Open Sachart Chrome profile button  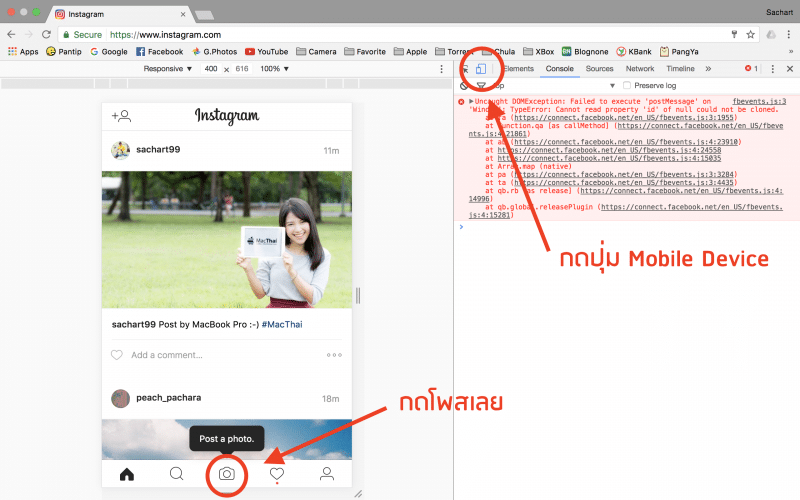pyautogui.click(x=779, y=12)
